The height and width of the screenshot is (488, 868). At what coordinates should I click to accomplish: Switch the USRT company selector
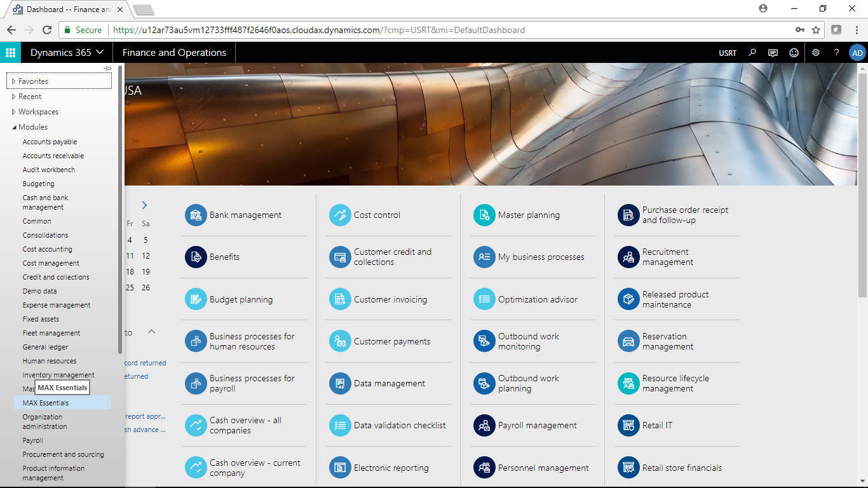click(x=728, y=53)
